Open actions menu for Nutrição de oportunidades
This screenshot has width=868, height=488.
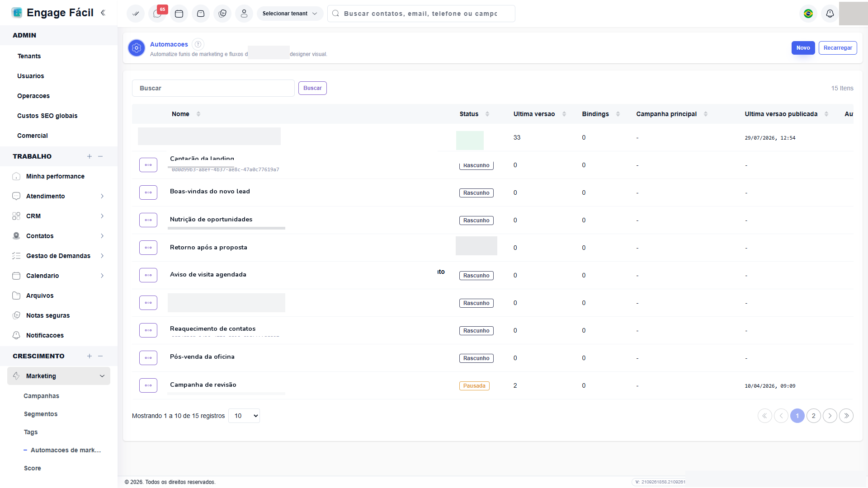point(148,220)
